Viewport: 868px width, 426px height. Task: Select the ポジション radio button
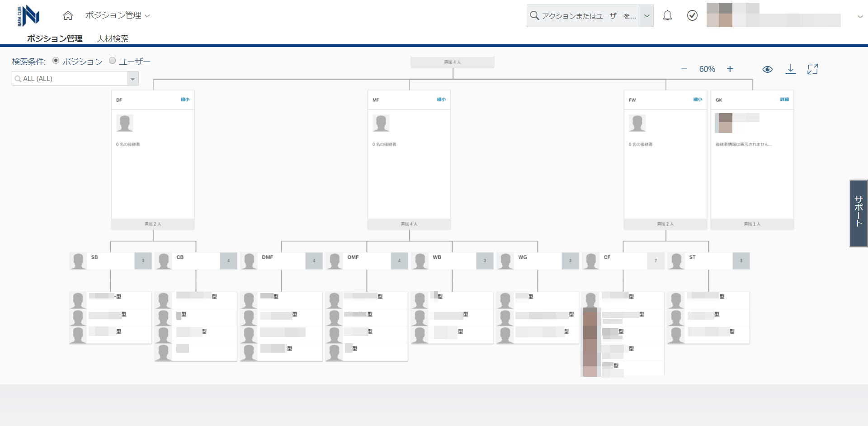point(56,61)
